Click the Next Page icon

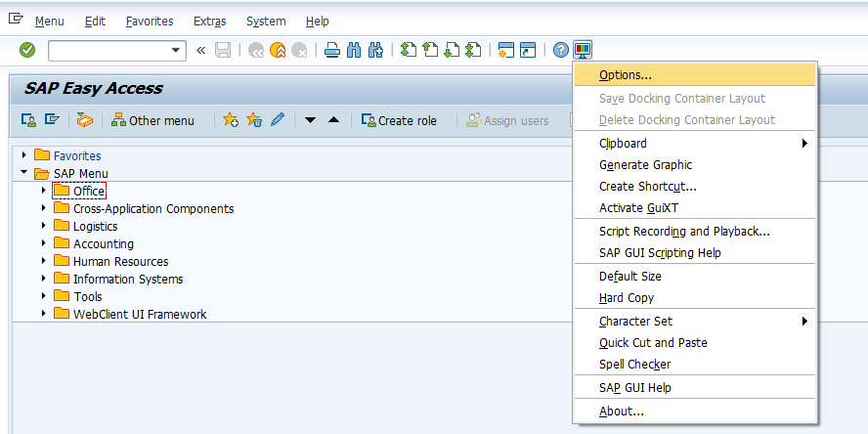pos(452,51)
